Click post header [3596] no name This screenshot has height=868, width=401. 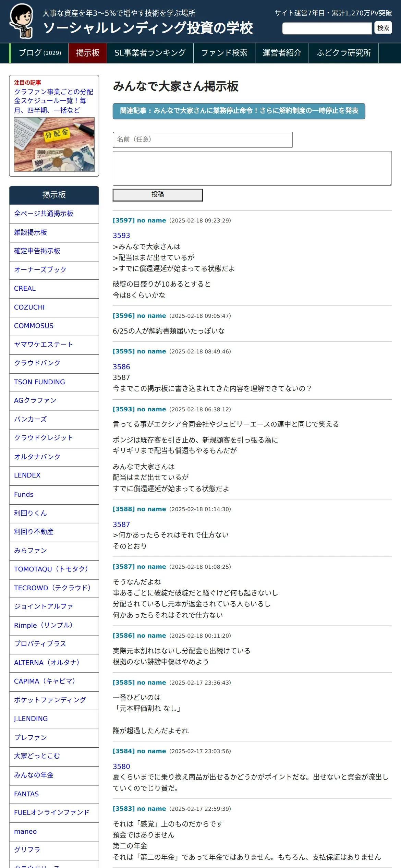point(139,316)
